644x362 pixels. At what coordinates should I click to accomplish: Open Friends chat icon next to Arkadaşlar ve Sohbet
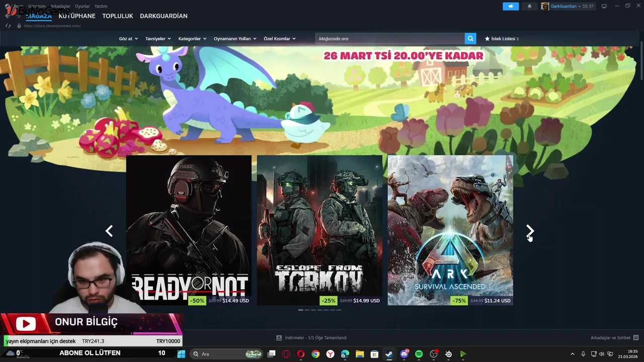point(636,338)
